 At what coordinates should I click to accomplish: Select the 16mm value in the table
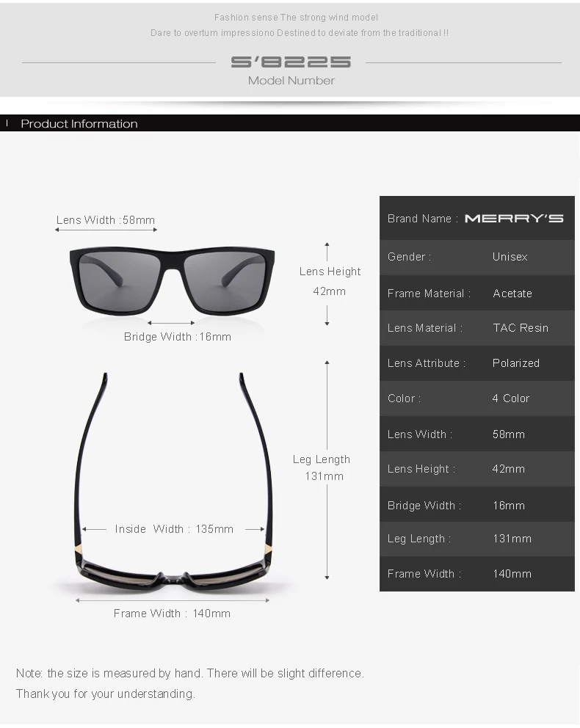(x=509, y=505)
